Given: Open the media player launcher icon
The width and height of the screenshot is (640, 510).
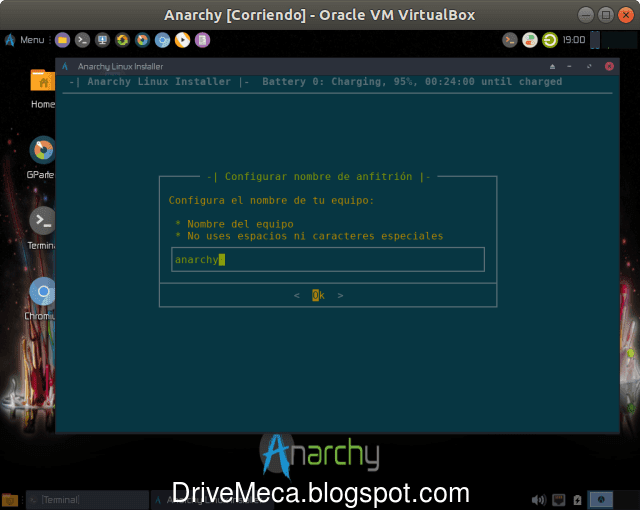Looking at the screenshot, I should (x=182, y=40).
